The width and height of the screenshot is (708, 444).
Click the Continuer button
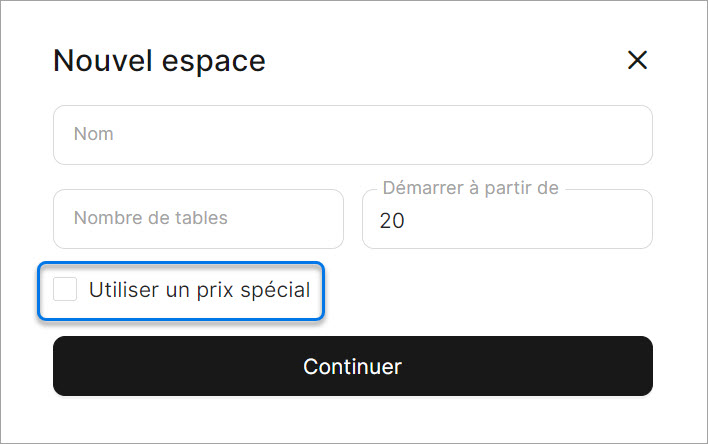pos(352,366)
